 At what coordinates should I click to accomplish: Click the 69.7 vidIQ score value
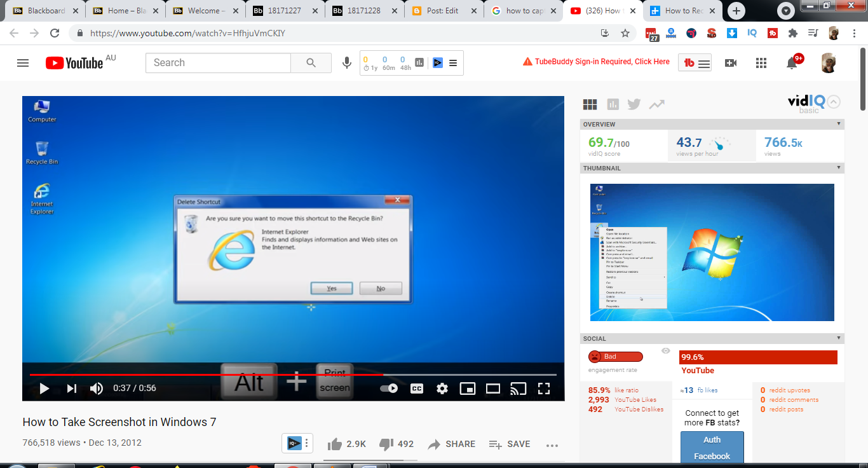(609, 143)
